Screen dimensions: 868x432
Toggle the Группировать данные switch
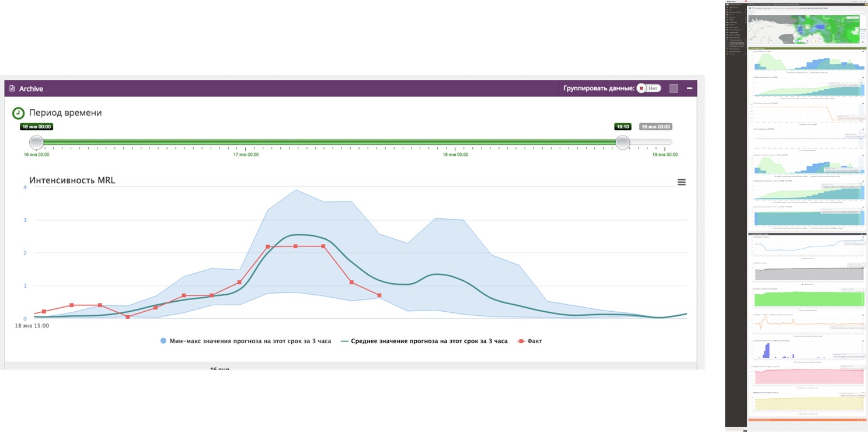pos(648,88)
